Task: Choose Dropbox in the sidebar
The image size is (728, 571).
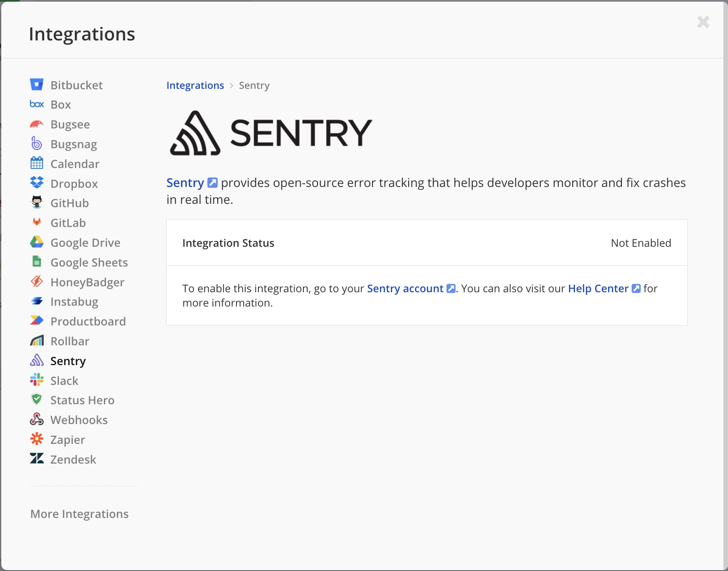Action: [74, 184]
